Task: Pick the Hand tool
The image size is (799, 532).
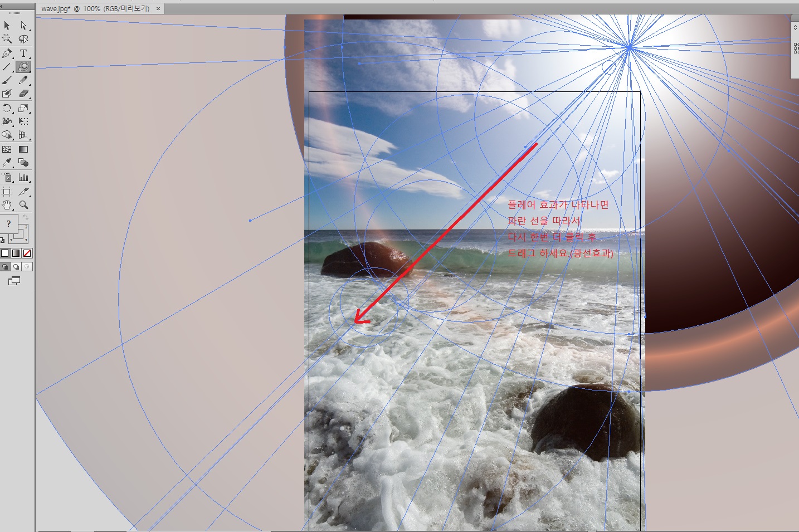Action: tap(7, 205)
